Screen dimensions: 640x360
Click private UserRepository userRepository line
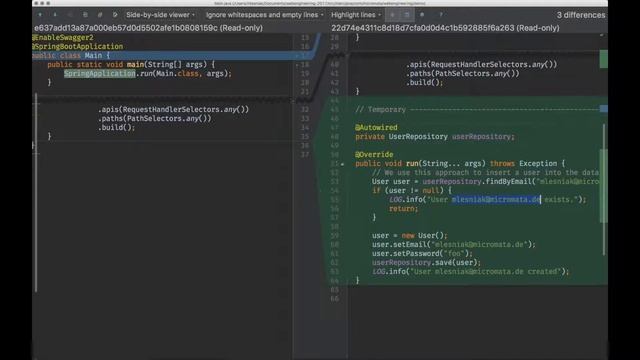click(x=435, y=136)
